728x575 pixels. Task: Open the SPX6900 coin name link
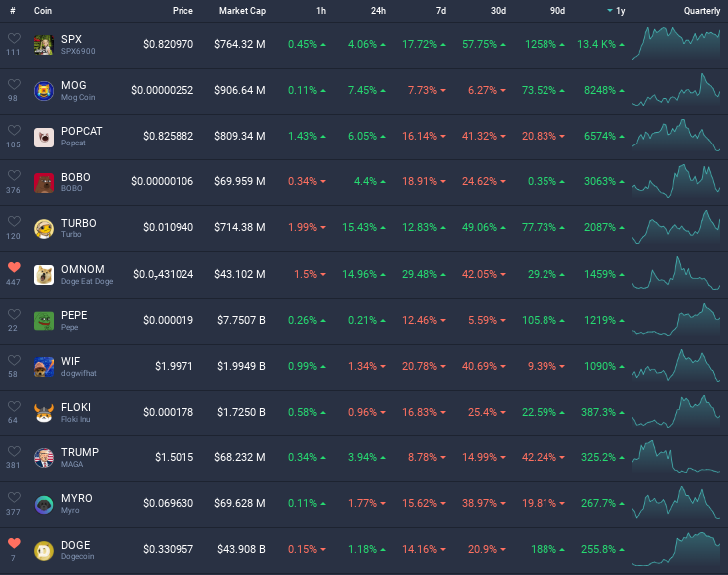78,51
